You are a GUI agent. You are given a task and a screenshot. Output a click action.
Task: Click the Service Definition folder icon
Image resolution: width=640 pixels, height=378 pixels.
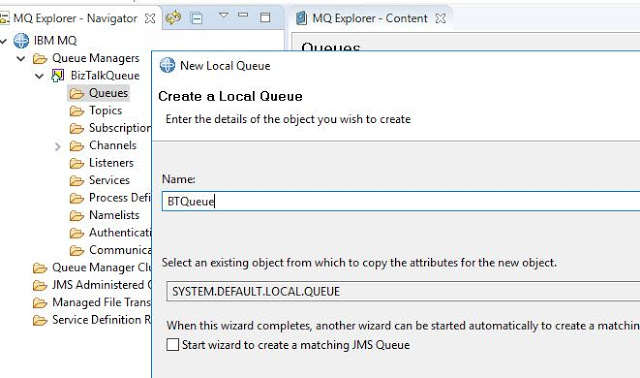(40, 320)
